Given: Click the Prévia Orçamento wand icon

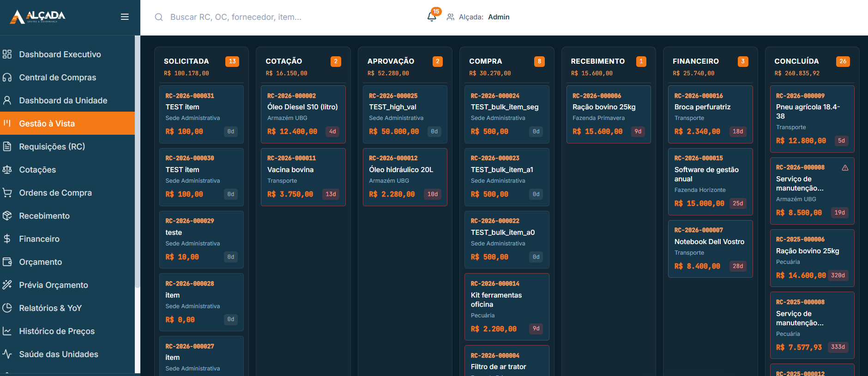Looking at the screenshot, I should pyautogui.click(x=7, y=285).
